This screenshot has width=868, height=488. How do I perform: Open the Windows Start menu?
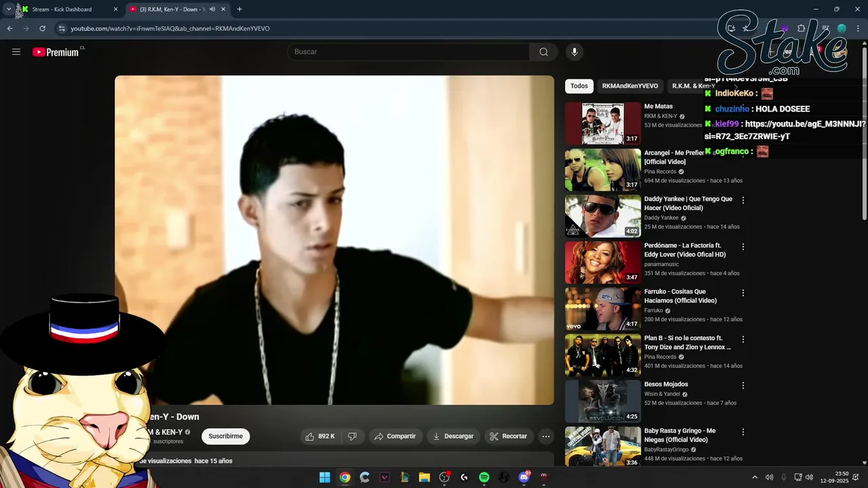coord(325,477)
